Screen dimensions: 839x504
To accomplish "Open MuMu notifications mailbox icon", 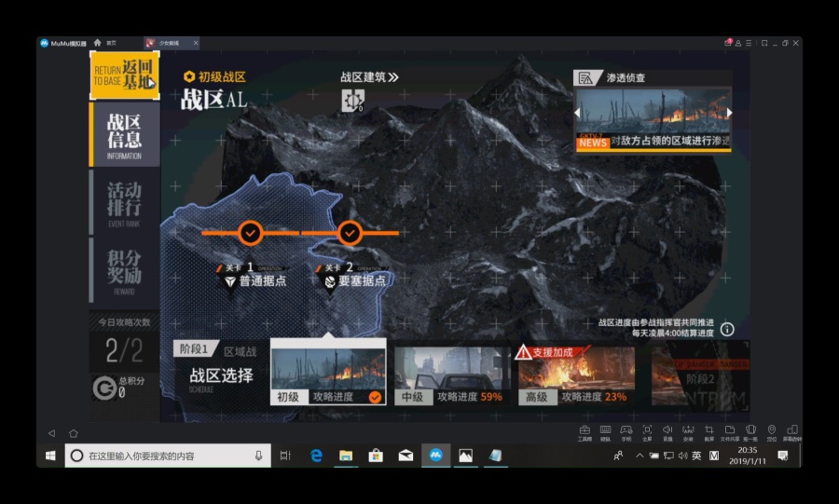I will [728, 43].
